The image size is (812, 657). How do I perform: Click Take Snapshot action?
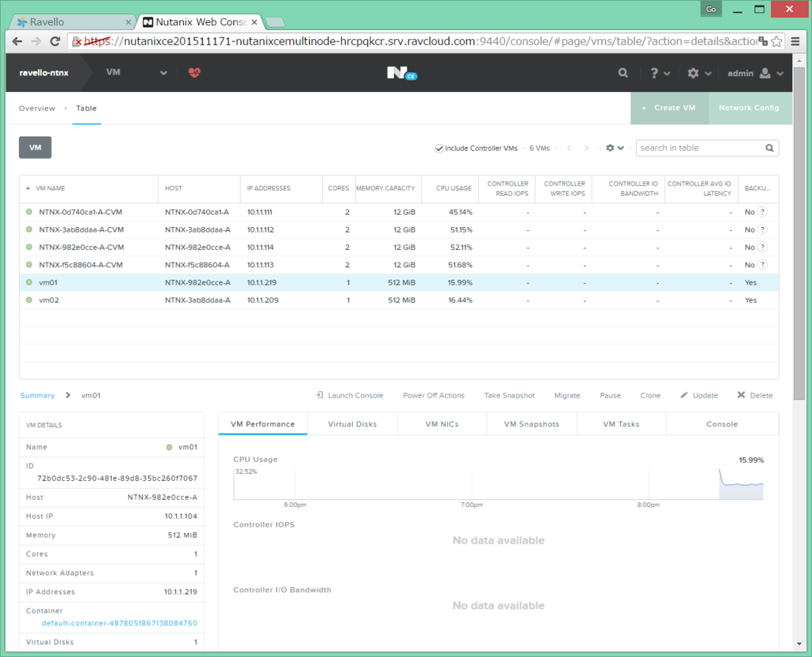pos(509,395)
